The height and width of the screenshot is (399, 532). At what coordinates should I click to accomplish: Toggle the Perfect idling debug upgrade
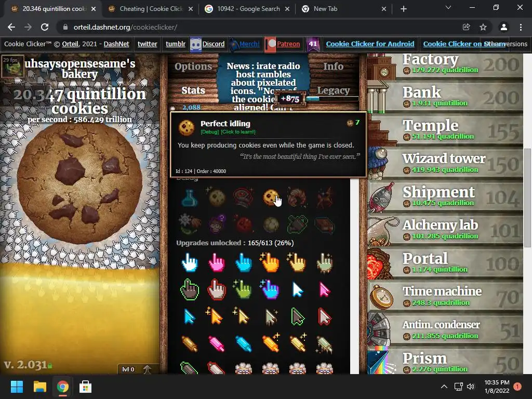[270, 197]
